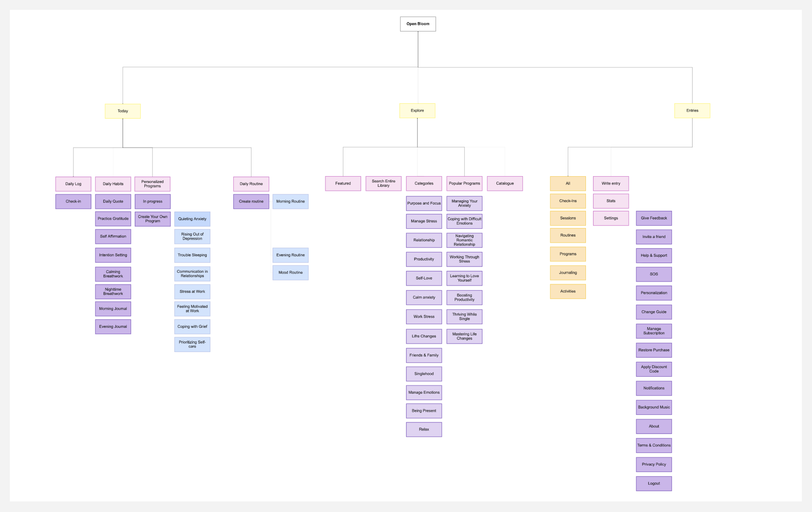The width and height of the screenshot is (812, 512).
Task: Click the Entries node
Action: 692,111
